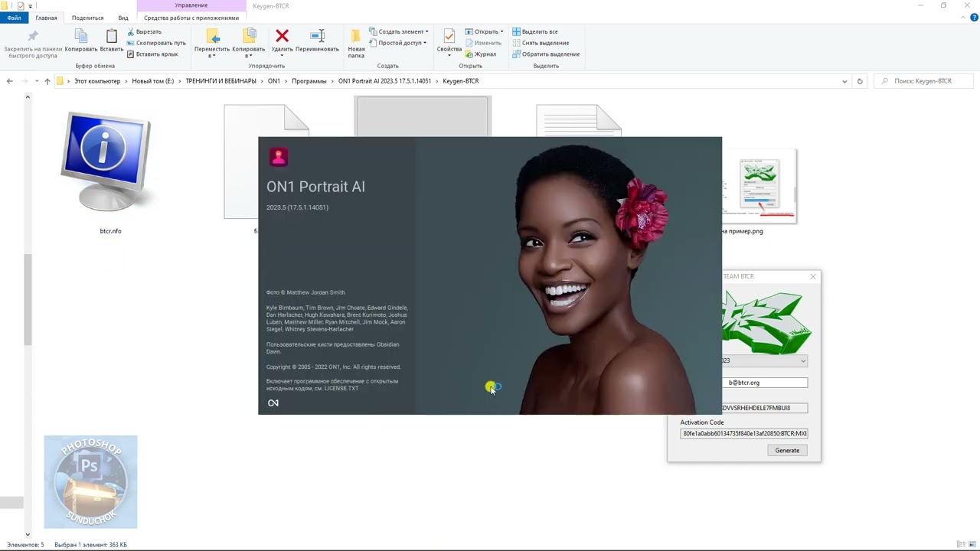The image size is (980, 551).
Task: Open recent locations dropdown beside navigation arrows
Action: tap(36, 81)
